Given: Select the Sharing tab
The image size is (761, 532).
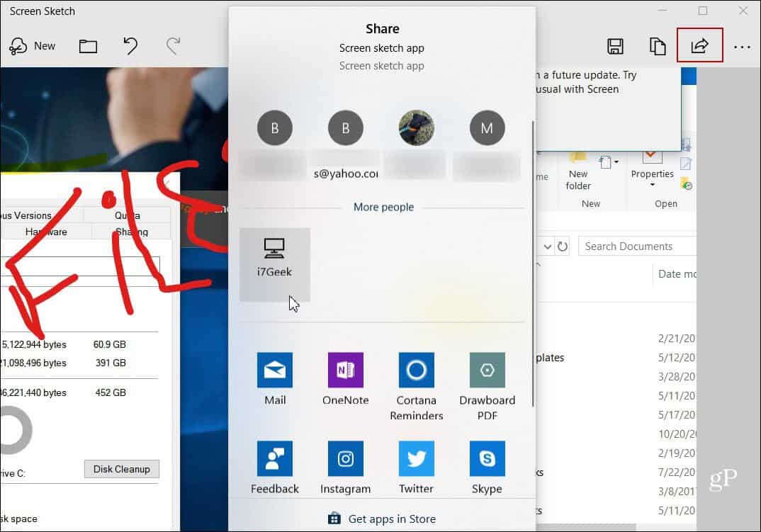Looking at the screenshot, I should coord(132,232).
